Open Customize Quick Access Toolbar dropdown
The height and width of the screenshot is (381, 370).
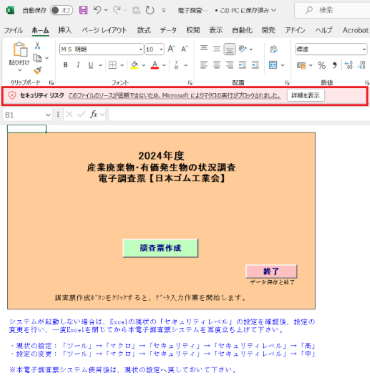point(164,10)
